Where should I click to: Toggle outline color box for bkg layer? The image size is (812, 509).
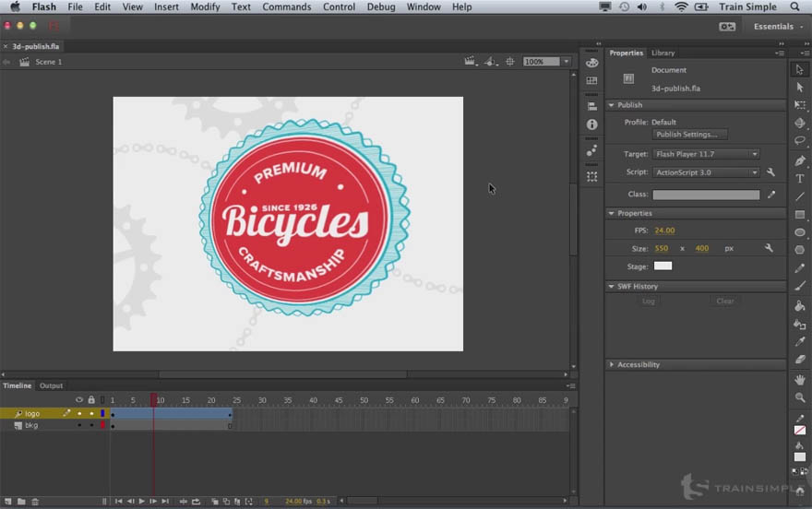[x=102, y=425]
